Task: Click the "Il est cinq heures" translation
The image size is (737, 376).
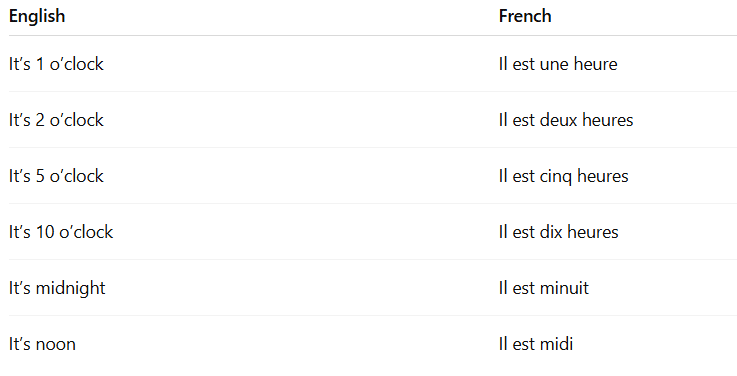Action: point(564,176)
